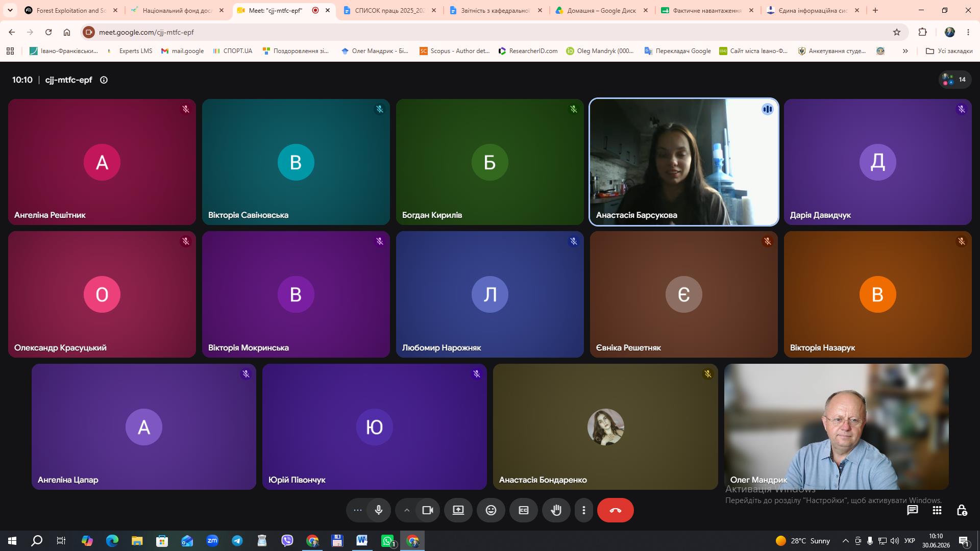
Task: Click the red Leave call button
Action: click(615, 510)
